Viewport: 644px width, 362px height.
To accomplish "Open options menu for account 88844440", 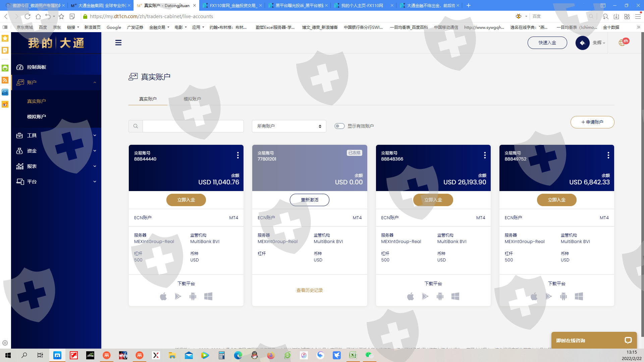I will 238,155.
